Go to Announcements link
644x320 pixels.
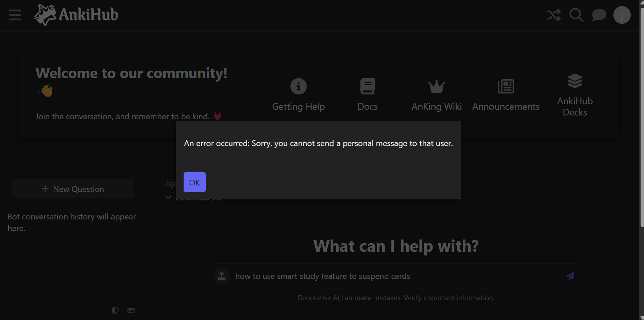point(506,107)
